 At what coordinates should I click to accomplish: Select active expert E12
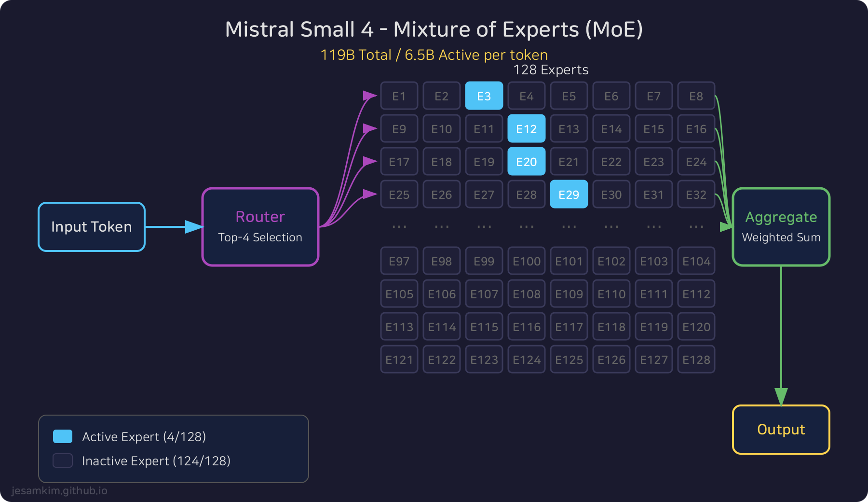526,128
